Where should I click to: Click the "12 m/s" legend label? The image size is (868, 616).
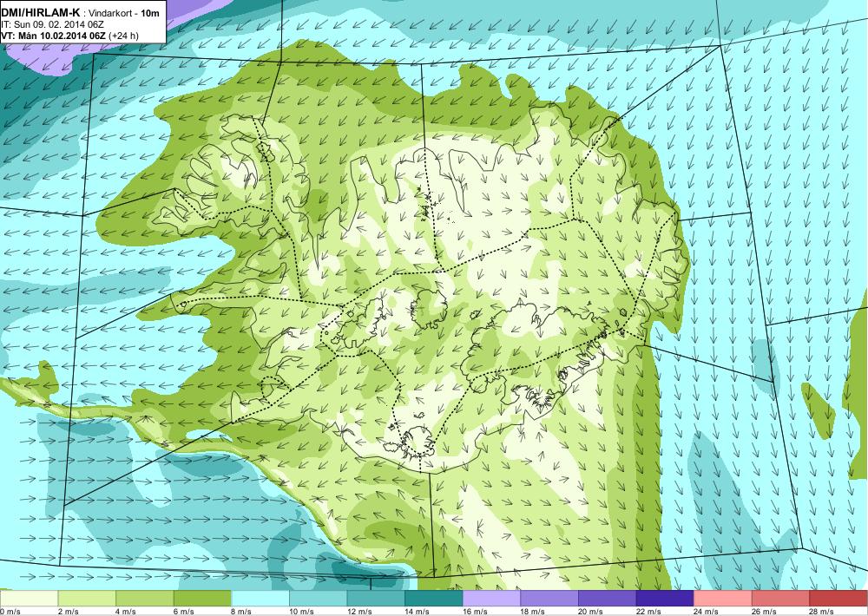pyautogui.click(x=359, y=612)
